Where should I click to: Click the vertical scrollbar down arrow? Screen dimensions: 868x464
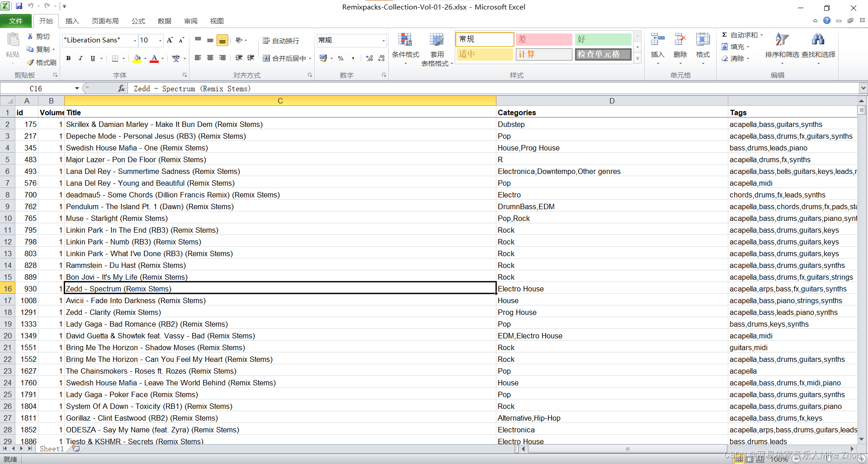[861, 439]
